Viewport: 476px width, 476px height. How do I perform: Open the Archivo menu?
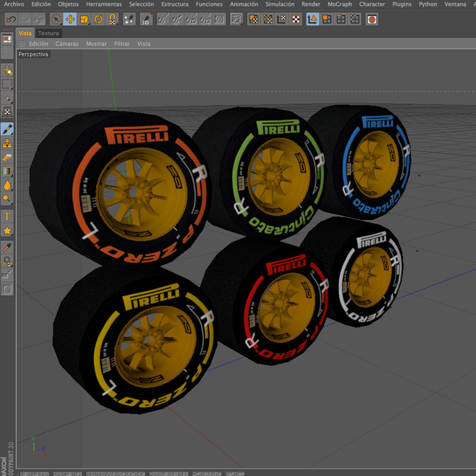14,4
